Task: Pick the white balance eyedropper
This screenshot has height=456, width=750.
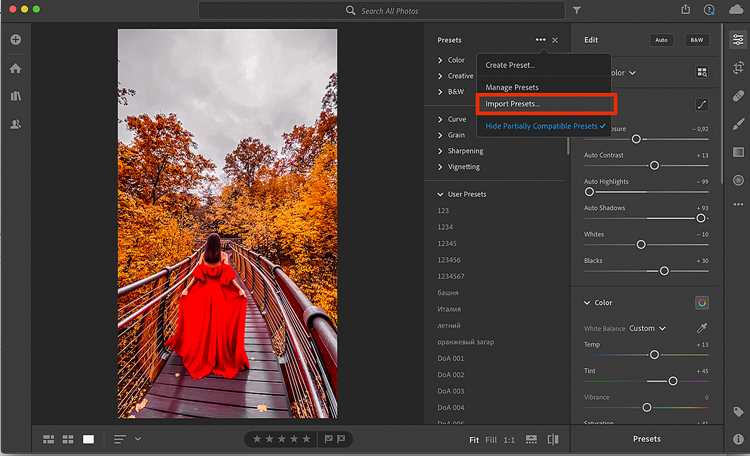Action: pos(702,328)
